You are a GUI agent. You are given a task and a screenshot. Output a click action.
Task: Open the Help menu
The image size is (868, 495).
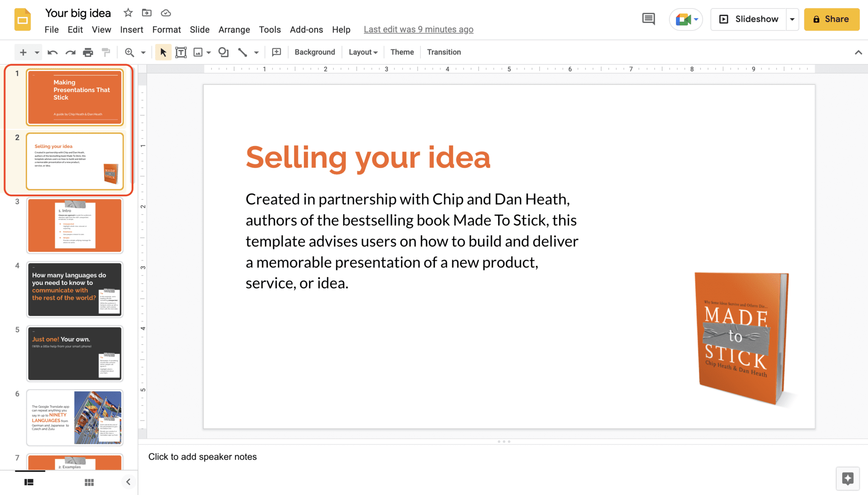(x=341, y=30)
